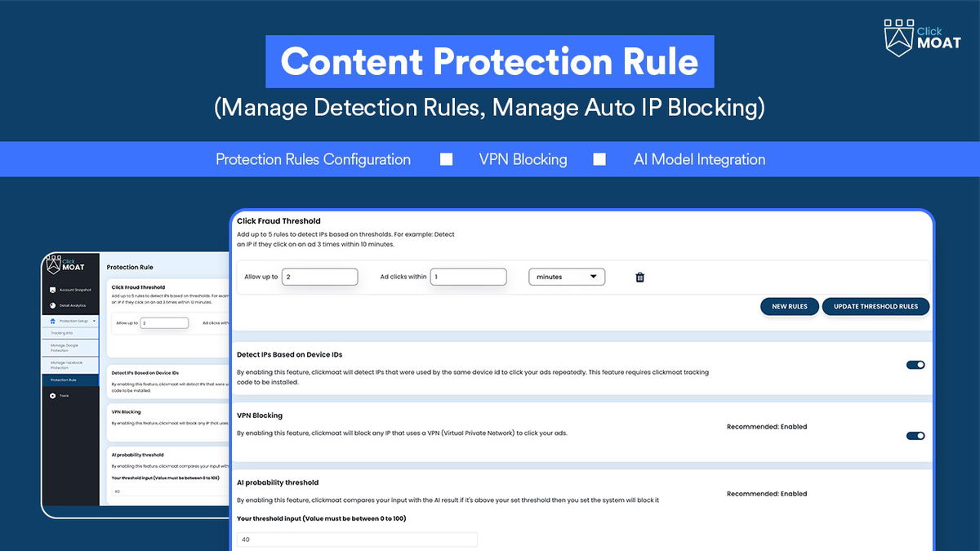This screenshot has height=551, width=980.
Task: Expand the Protection Setup menu chevron
Action: click(93, 322)
